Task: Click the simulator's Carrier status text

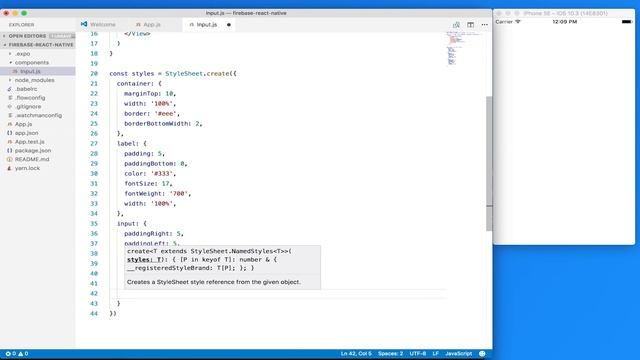Action: tap(504, 22)
